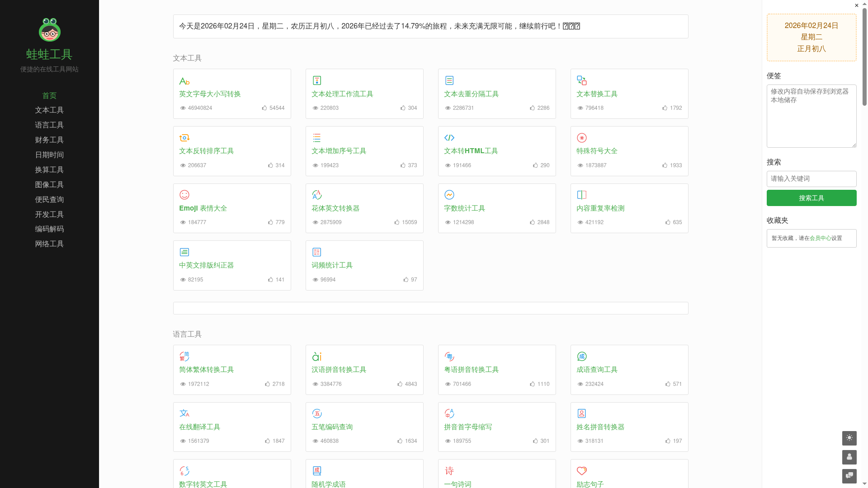The height and width of the screenshot is (488, 868).
Task: Open the Emoji 表情大全 smiley icon
Action: pyautogui.click(x=184, y=195)
